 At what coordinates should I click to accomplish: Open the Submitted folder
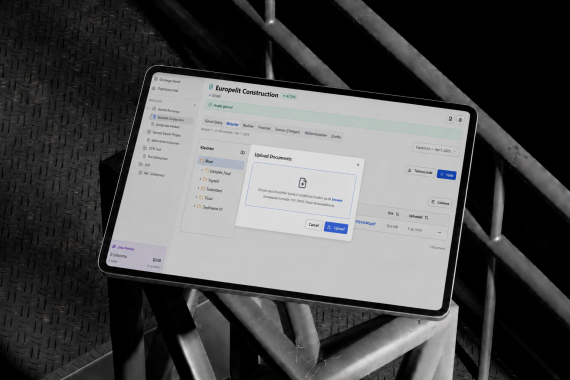tap(211, 189)
